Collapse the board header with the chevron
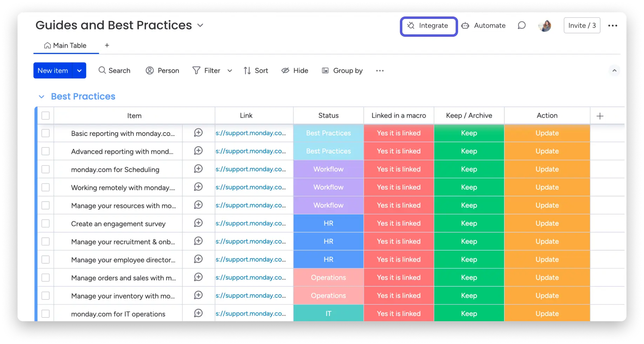Screen dimensions: 644x344 pos(615,71)
